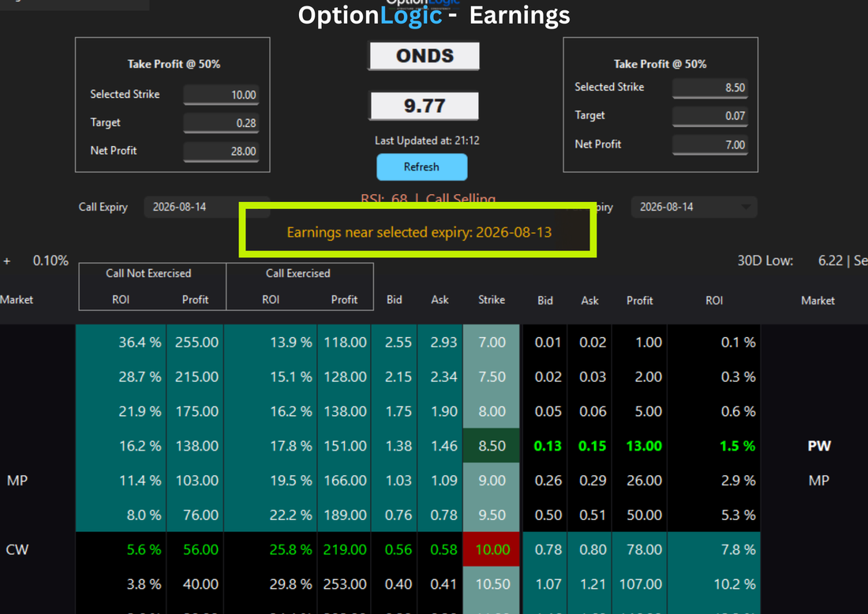This screenshot has height=614, width=868.
Task: Click the 0.10% value at left
Action: [51, 260]
